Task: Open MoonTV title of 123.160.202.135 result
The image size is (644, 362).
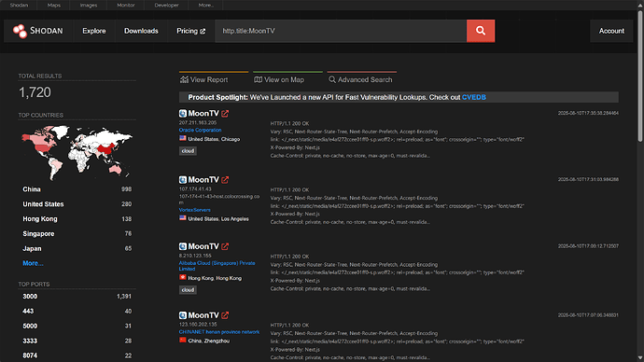Action: pos(203,315)
